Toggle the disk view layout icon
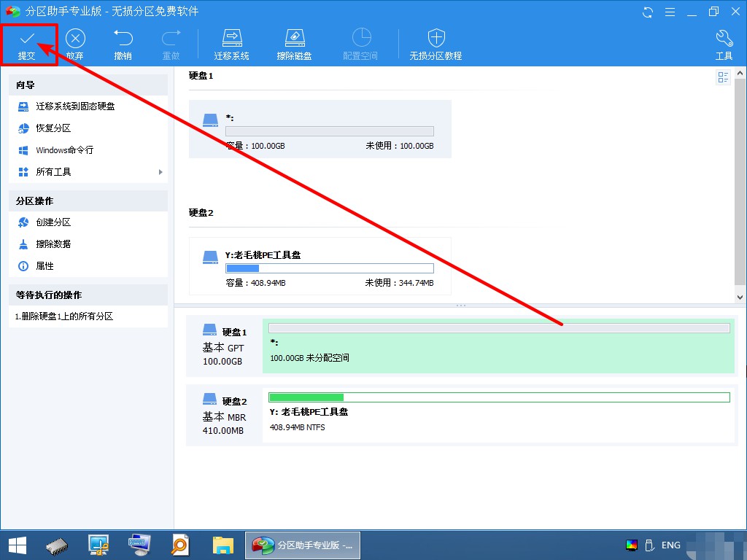The image size is (747, 560). click(x=723, y=77)
